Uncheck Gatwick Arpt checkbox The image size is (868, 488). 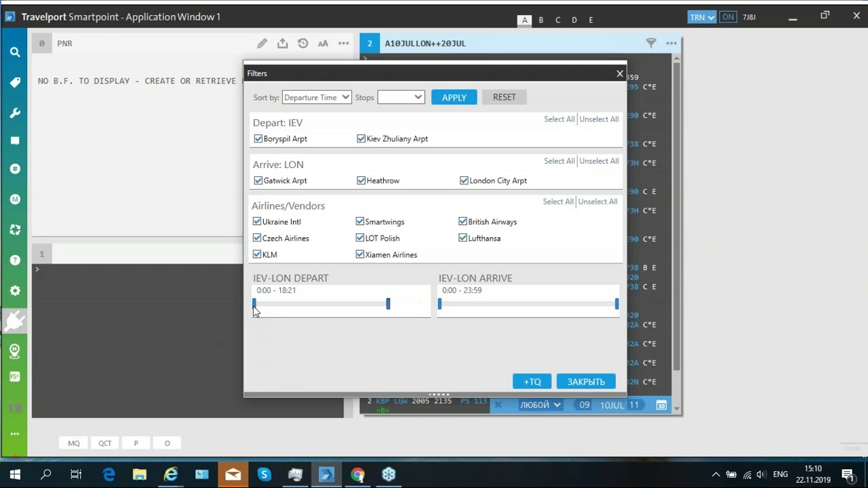(258, 181)
